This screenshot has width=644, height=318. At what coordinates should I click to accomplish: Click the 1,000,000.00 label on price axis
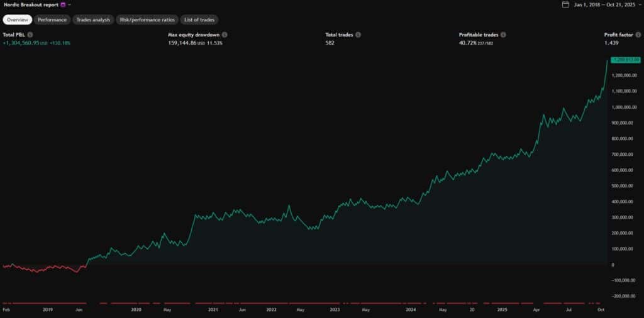[626, 107]
